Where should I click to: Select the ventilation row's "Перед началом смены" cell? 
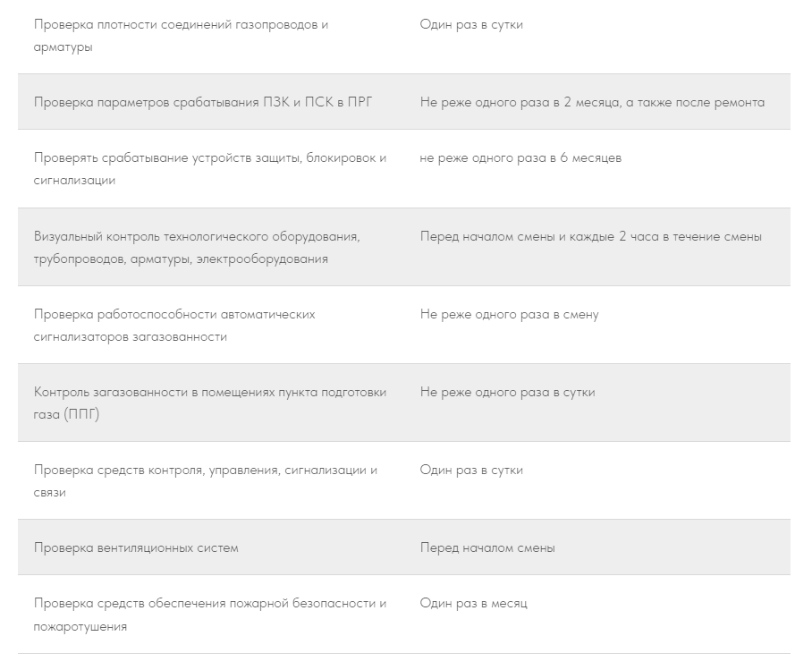pos(487,547)
